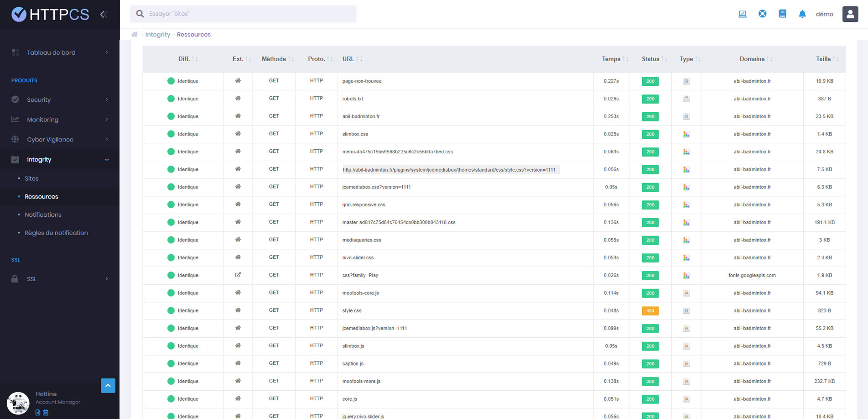Open the lifebuoy support icon
This screenshot has width=868, height=419.
762,14
